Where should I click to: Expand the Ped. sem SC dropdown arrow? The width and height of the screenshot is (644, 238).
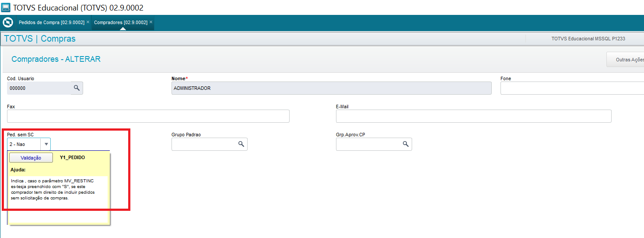click(x=46, y=144)
